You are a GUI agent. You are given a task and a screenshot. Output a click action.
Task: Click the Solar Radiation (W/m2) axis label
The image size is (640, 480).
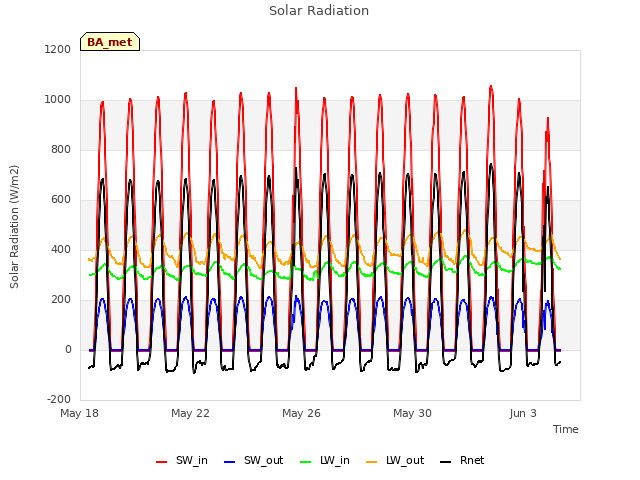(x=14, y=227)
